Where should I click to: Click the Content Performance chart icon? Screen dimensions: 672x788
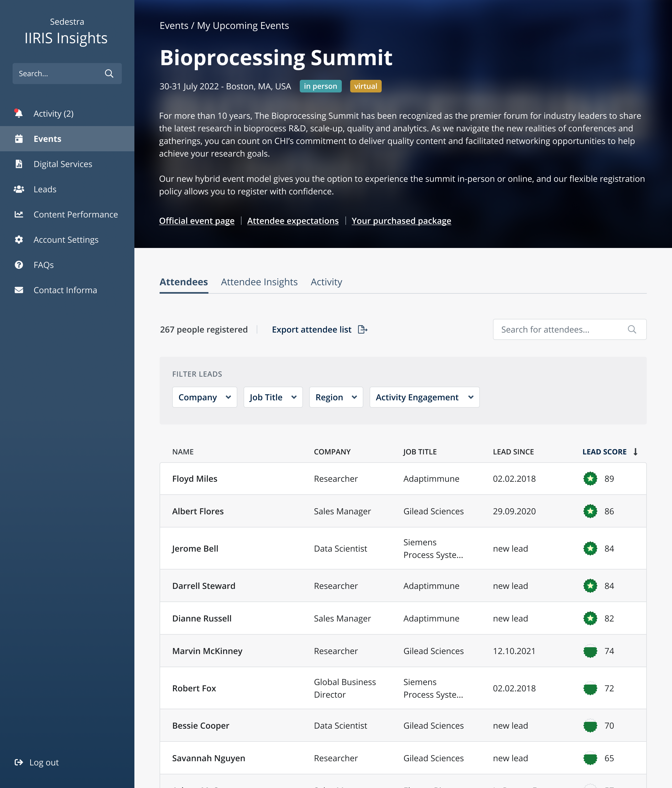point(19,215)
